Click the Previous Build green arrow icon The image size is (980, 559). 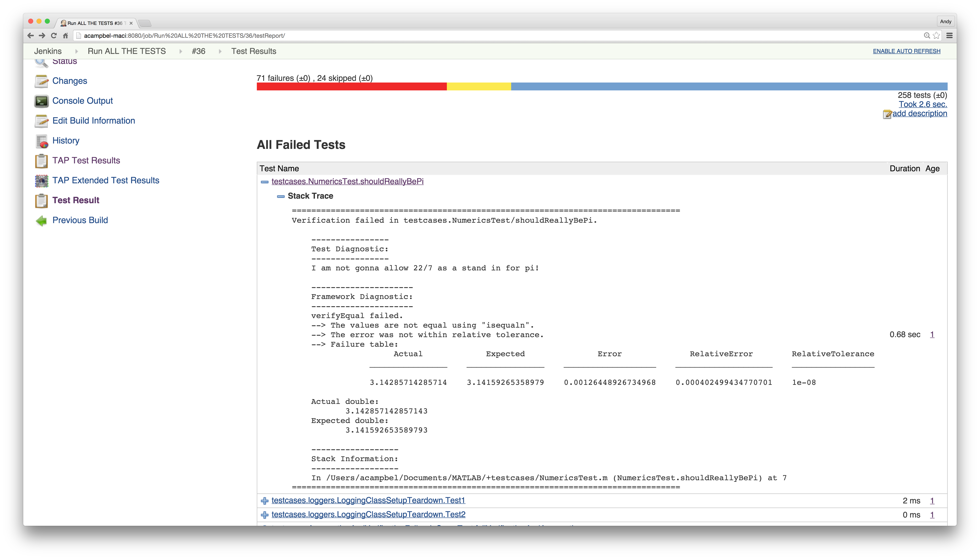pos(41,221)
